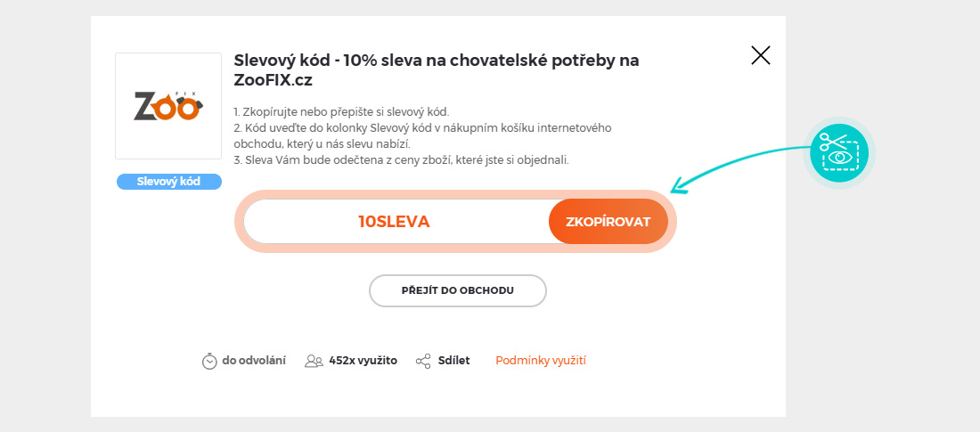Viewport: 980px width, 432px height.
Task: Click the share icon
Action: coord(423,361)
